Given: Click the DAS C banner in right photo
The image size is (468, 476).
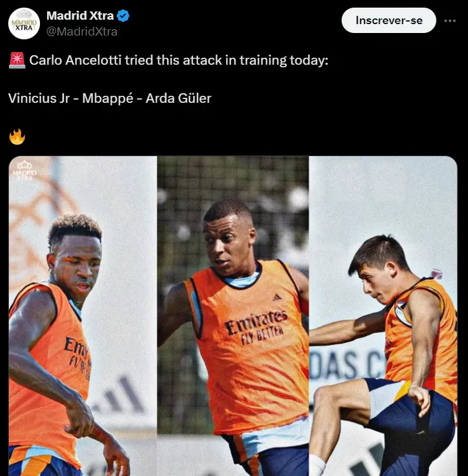Looking at the screenshot, I should pos(347,366).
